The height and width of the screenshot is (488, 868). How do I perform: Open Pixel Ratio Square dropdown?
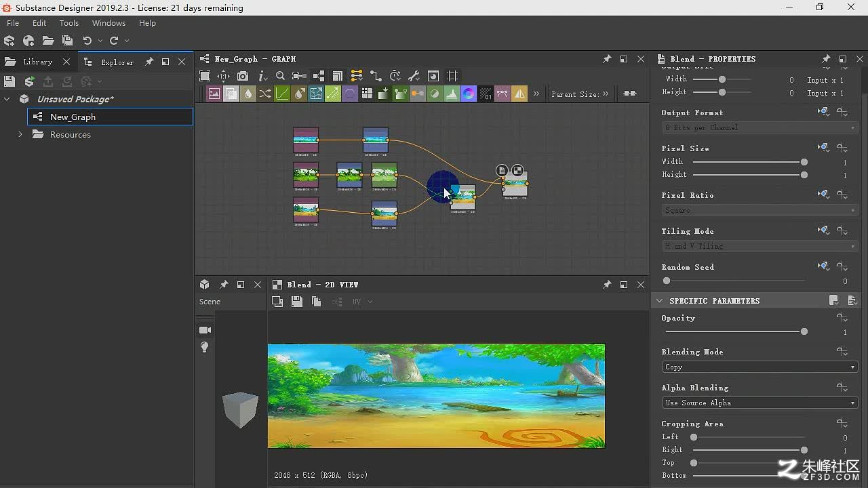click(760, 210)
